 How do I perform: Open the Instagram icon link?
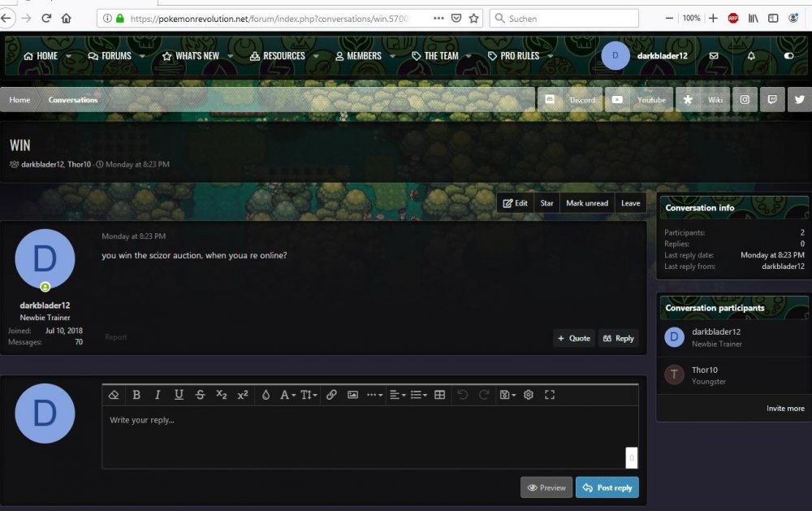745,99
